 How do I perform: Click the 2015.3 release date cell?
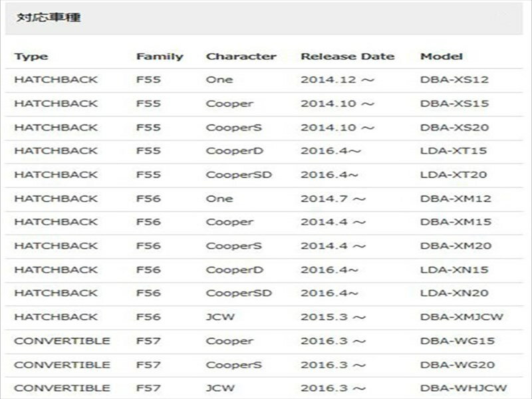click(x=333, y=317)
